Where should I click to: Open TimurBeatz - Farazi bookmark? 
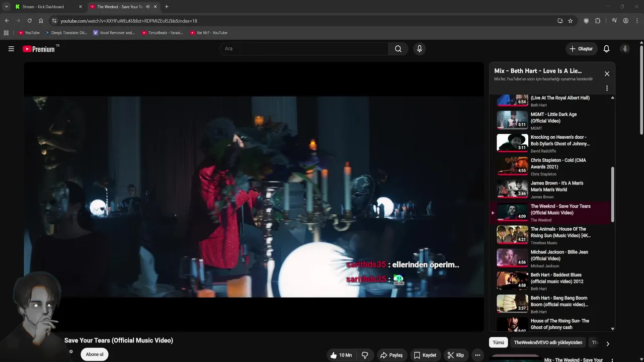pos(162,33)
